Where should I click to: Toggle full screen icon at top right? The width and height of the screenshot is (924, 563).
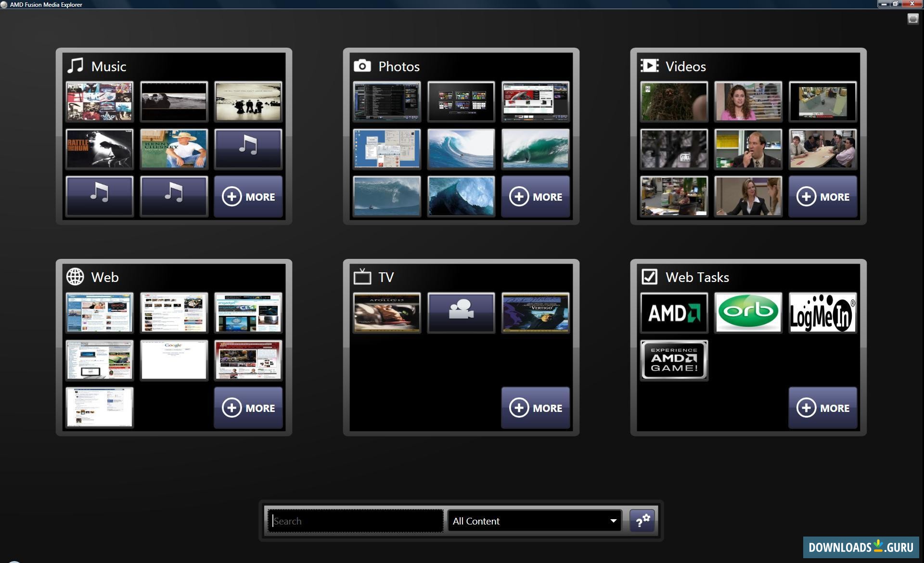pyautogui.click(x=912, y=19)
